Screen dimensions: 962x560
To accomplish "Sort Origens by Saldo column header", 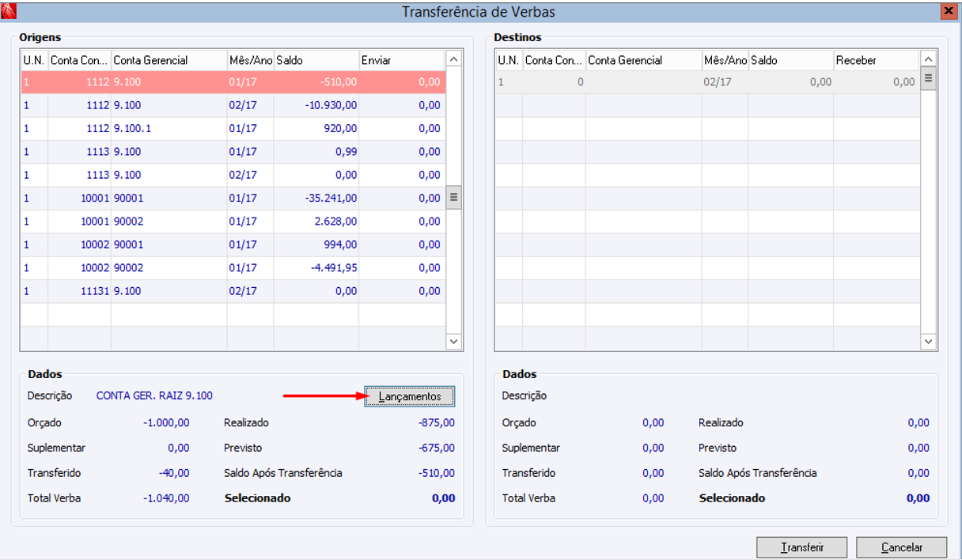I will tap(316, 60).
